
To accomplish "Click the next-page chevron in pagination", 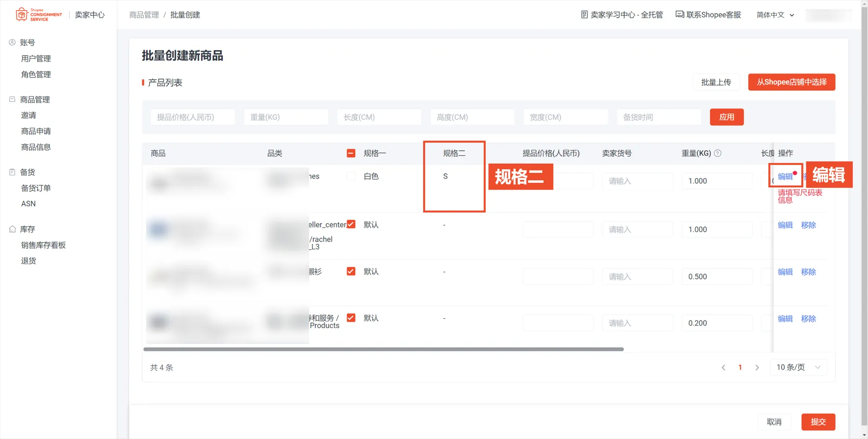I will [757, 367].
